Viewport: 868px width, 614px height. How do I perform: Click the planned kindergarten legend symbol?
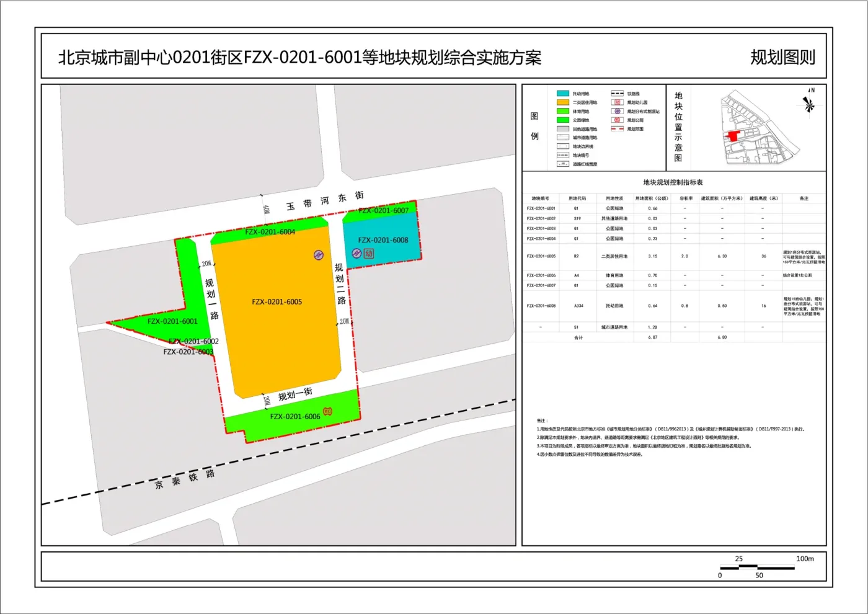pos(617,102)
